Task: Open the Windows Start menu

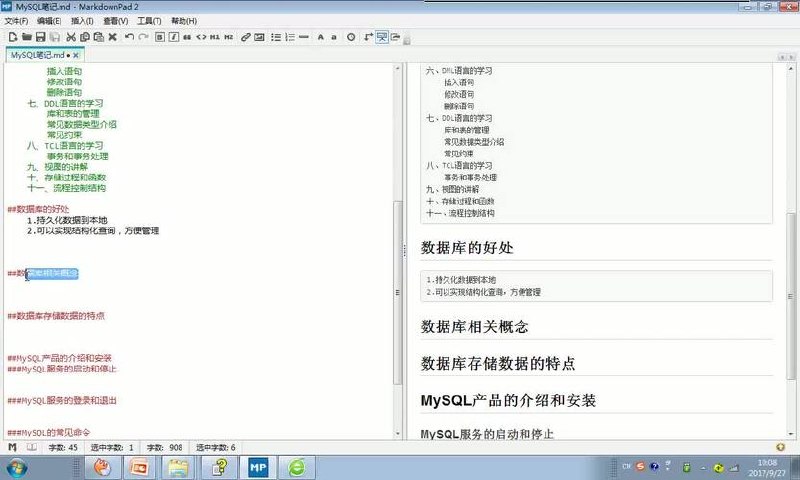Action: pyautogui.click(x=17, y=467)
